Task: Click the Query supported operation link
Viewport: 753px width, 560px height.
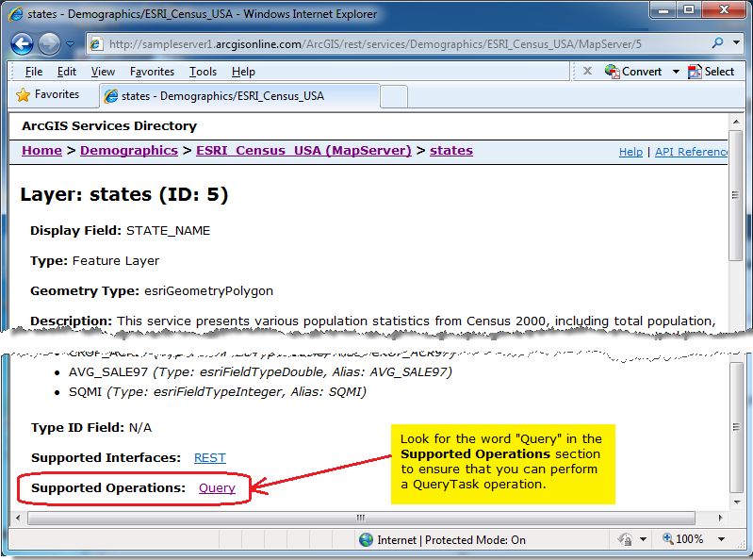Action: coord(217,488)
